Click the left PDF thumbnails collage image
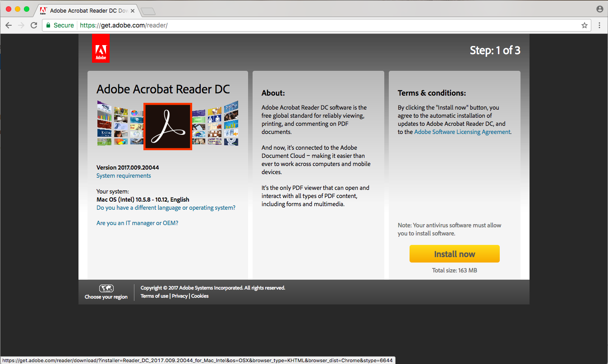The height and width of the screenshot is (364, 608). (x=120, y=123)
